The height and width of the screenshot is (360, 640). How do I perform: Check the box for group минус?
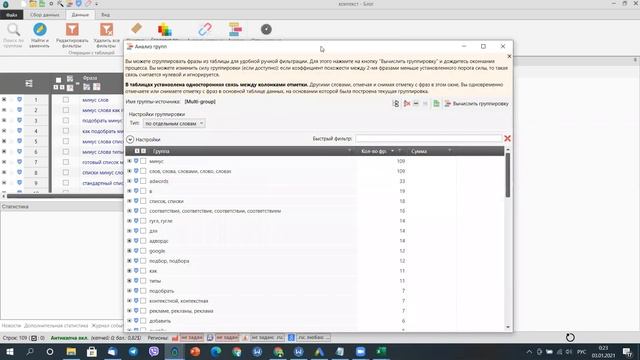(143, 161)
